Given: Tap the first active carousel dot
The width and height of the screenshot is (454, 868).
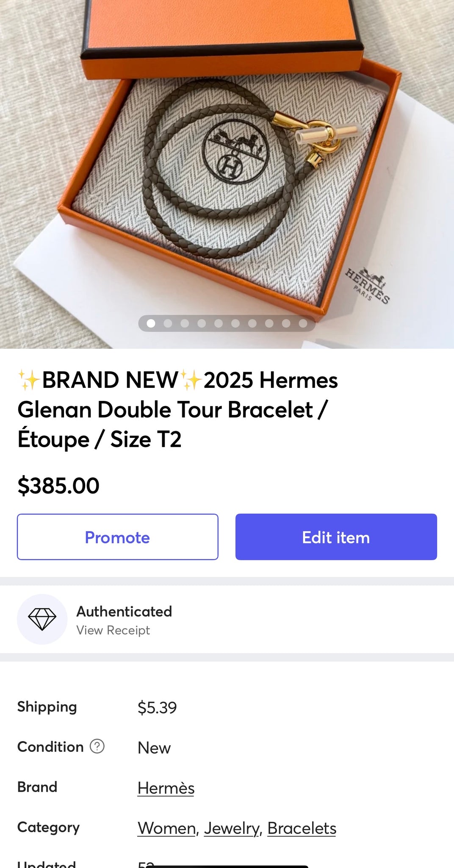Looking at the screenshot, I should coord(151,323).
